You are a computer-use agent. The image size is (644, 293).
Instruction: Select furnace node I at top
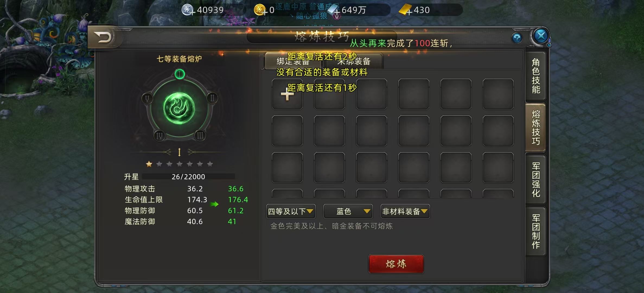click(180, 74)
